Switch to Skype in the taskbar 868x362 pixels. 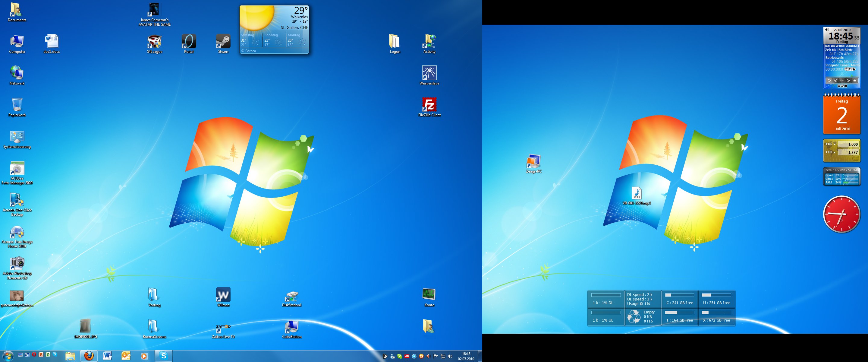pyautogui.click(x=163, y=356)
